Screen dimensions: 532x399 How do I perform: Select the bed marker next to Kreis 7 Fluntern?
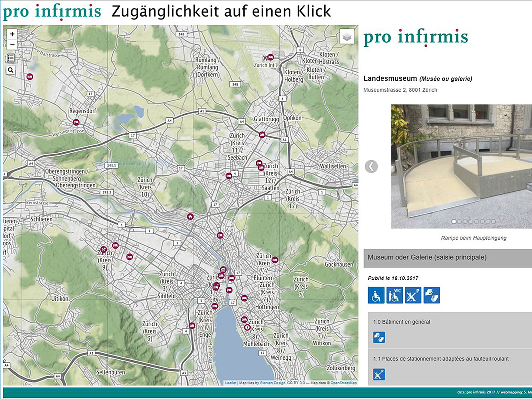275,260
